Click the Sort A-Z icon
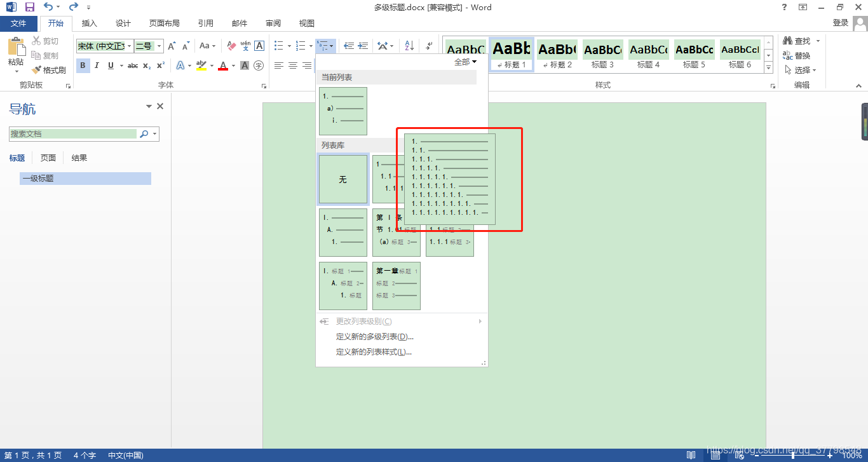 [x=409, y=46]
